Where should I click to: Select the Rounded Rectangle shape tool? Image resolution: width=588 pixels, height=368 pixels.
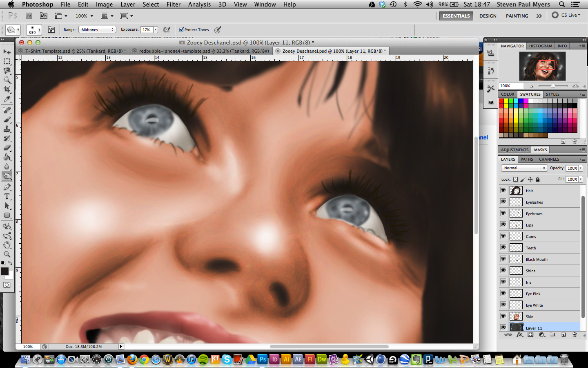[x=7, y=215]
